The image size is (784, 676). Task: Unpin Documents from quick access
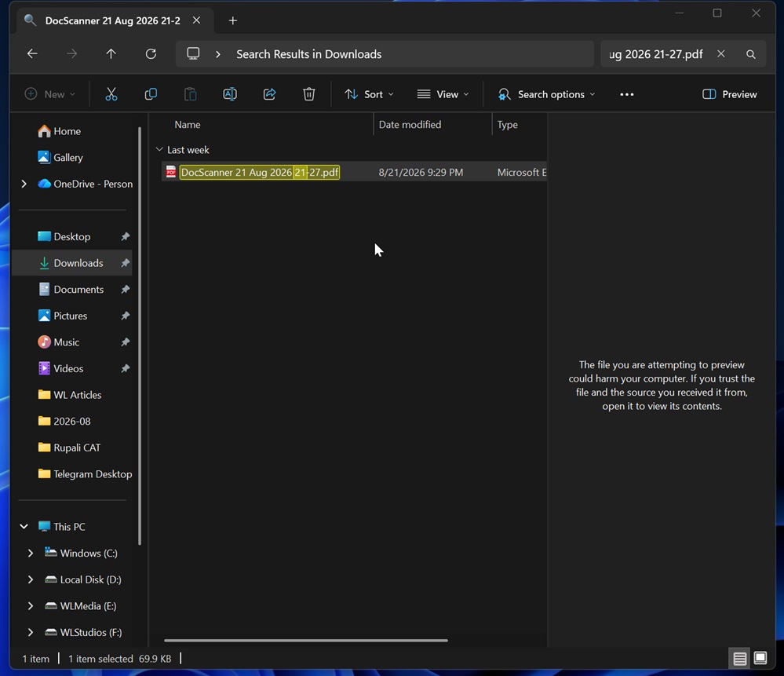pos(126,289)
